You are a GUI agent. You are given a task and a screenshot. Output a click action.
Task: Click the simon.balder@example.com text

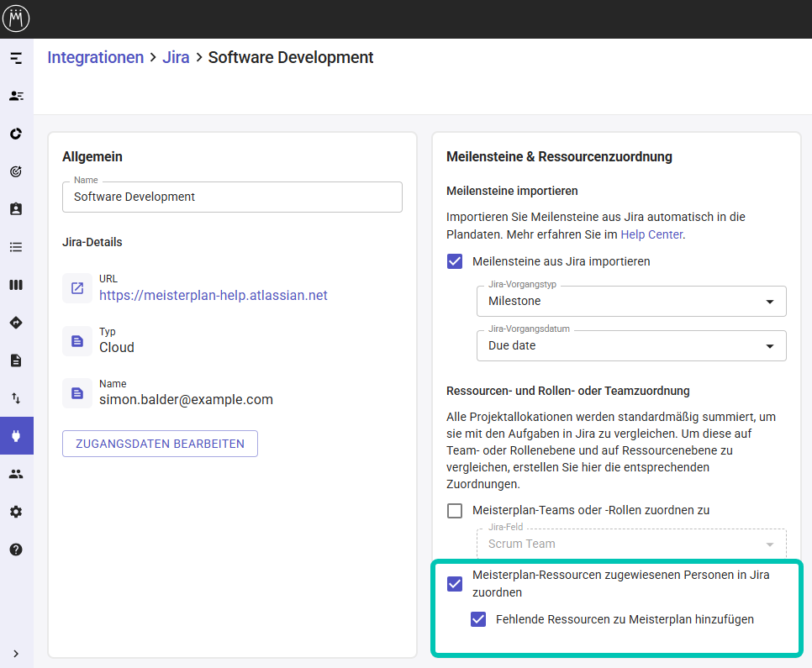point(186,400)
